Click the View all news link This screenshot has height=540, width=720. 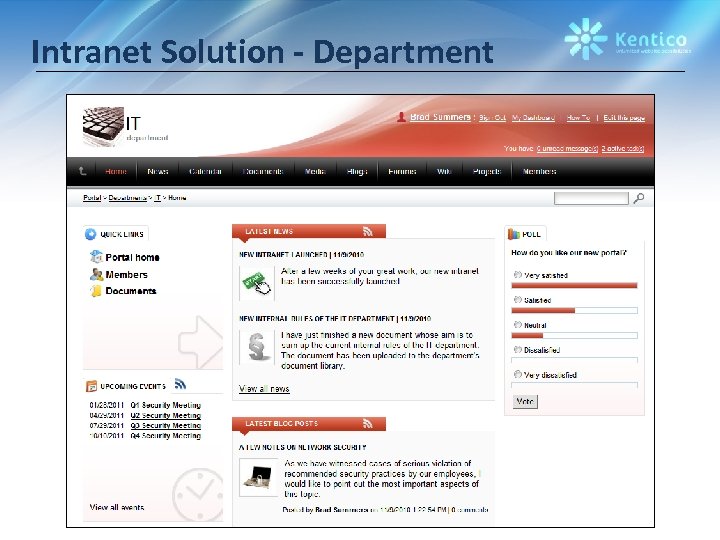point(264,388)
